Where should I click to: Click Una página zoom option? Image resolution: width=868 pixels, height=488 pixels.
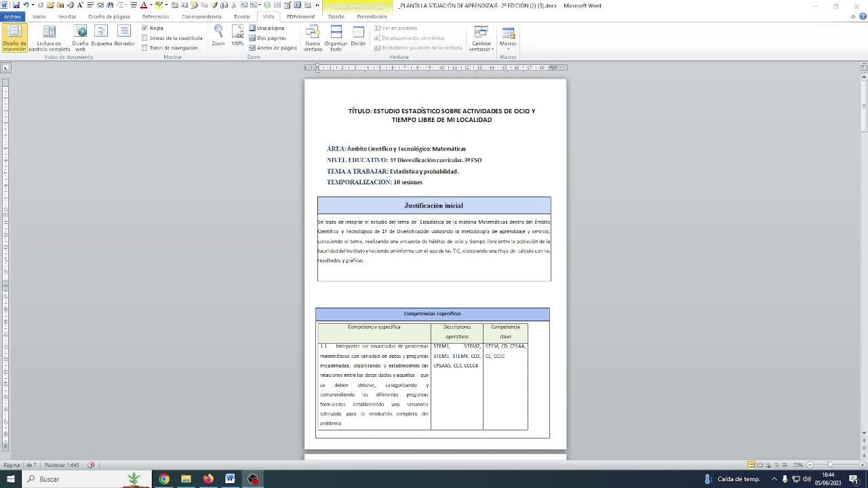[x=267, y=28]
